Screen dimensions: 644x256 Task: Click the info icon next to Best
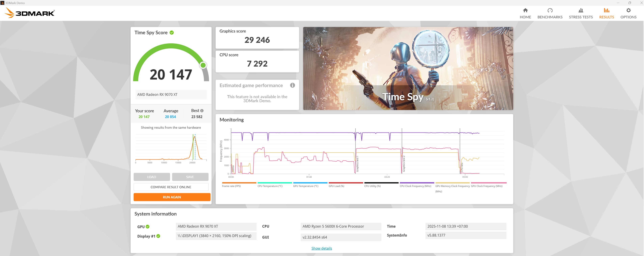(202, 111)
